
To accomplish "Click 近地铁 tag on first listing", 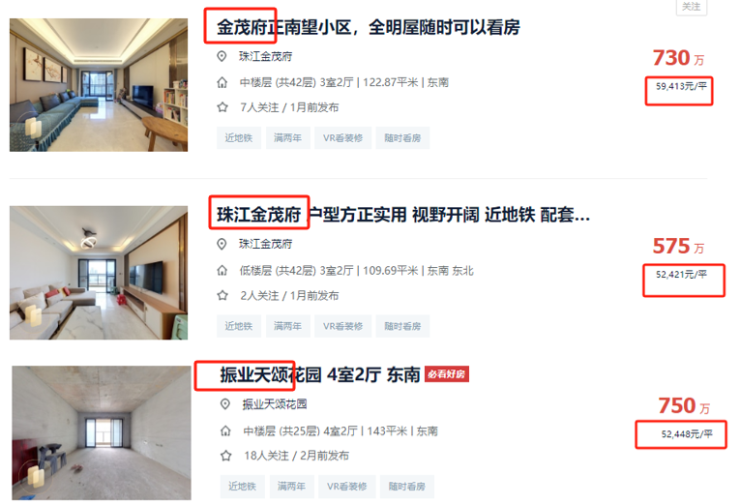I will click(239, 138).
